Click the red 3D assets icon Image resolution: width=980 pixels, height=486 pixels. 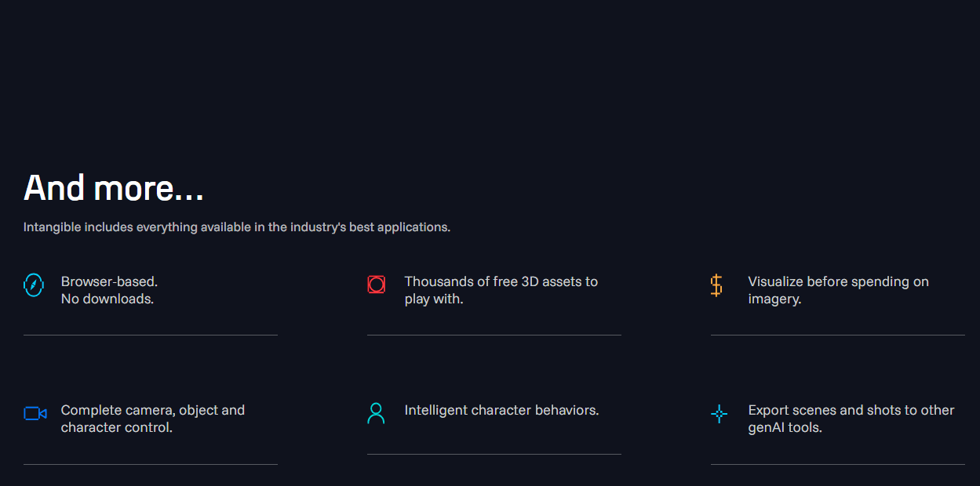click(x=377, y=285)
